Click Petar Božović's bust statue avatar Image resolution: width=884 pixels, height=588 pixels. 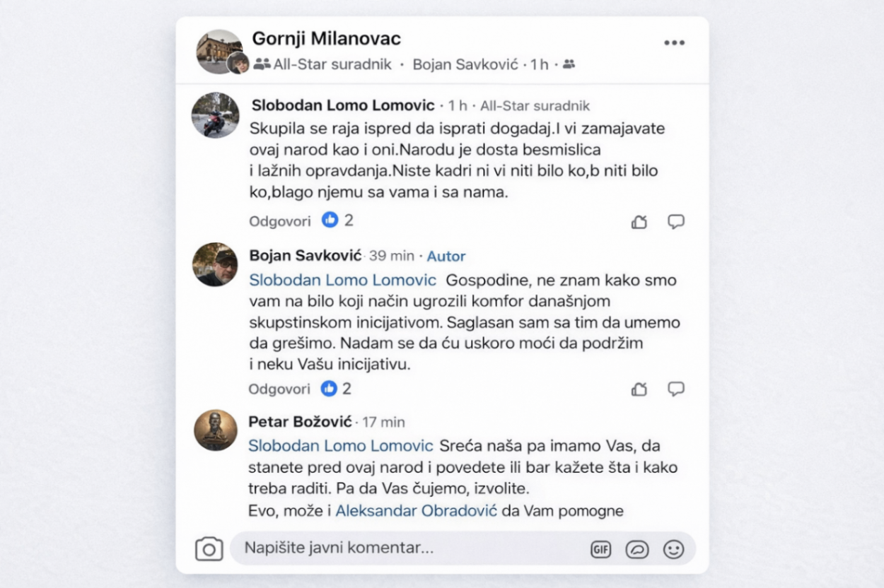pyautogui.click(x=216, y=430)
